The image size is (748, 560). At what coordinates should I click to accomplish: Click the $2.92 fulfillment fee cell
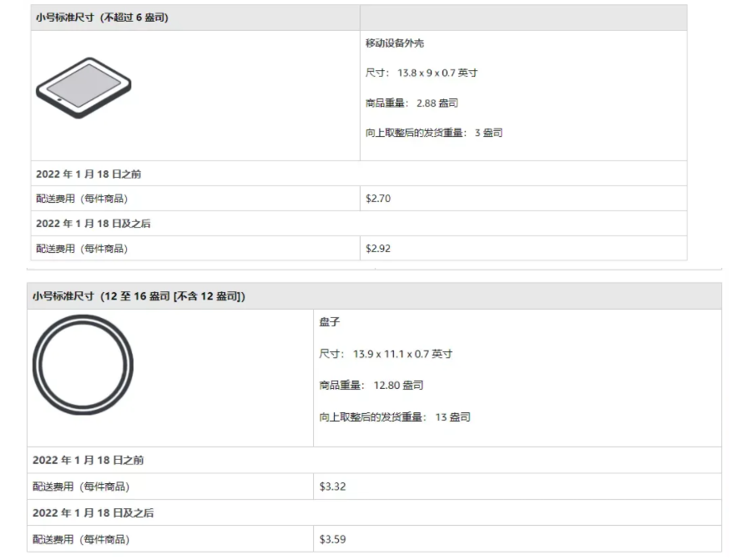(x=378, y=249)
